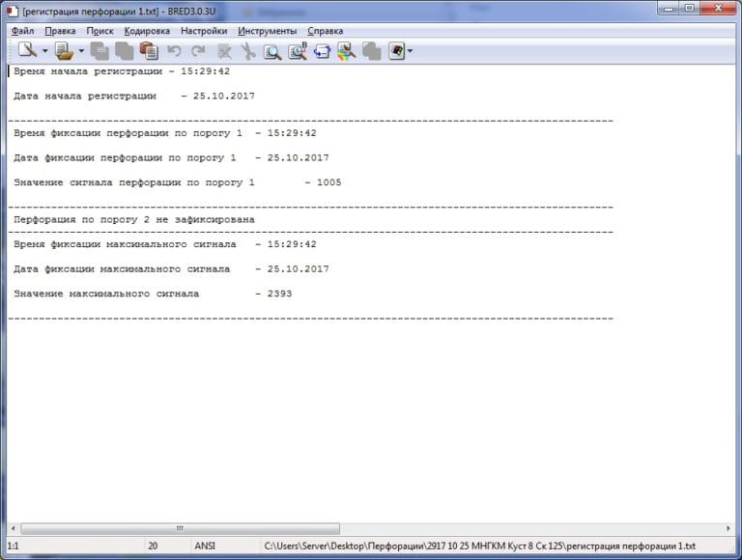Screen dimensions: 742x560
Task: Click the right scroll arrow at the bottom
Action: (728, 528)
